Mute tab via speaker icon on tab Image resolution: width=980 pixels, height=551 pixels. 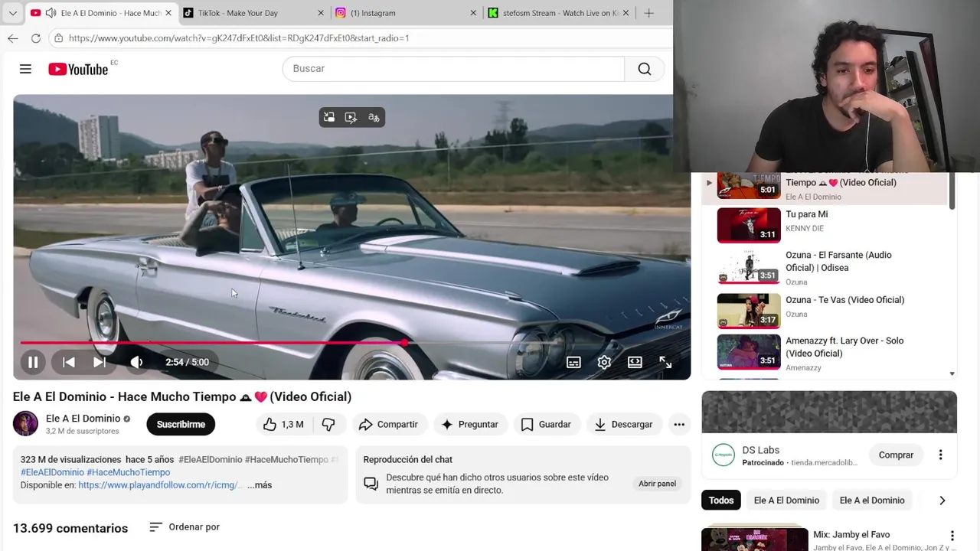point(51,13)
